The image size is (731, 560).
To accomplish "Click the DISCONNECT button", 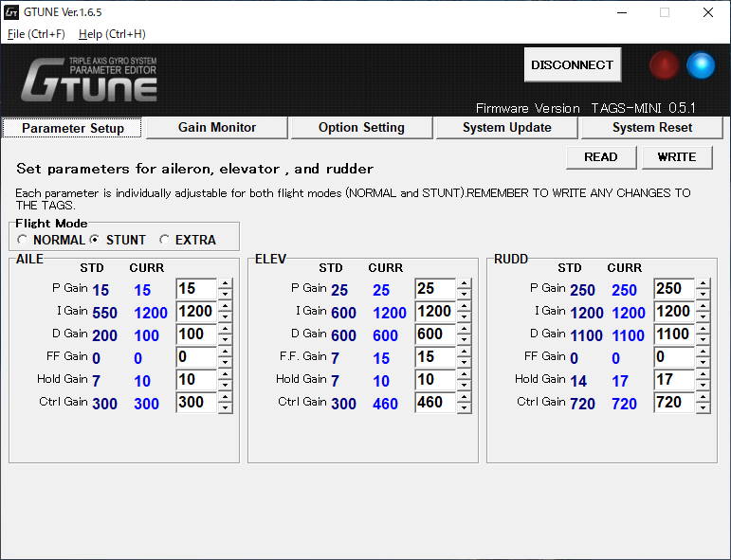I will point(572,64).
